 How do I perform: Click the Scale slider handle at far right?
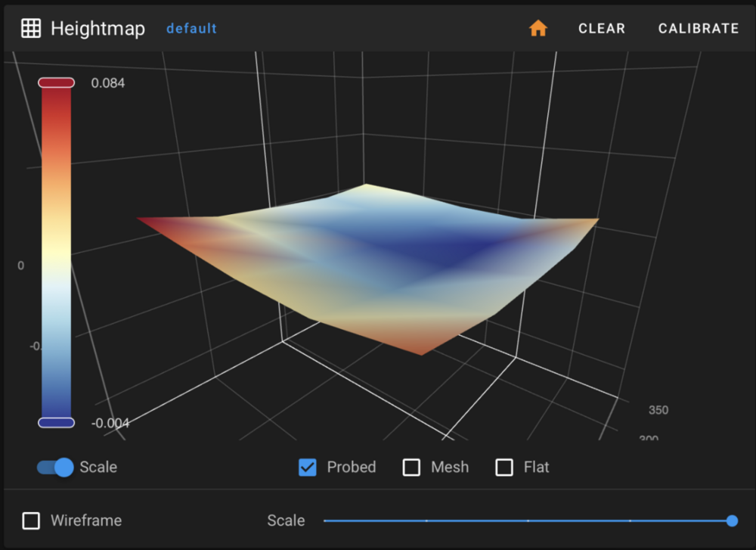point(731,520)
